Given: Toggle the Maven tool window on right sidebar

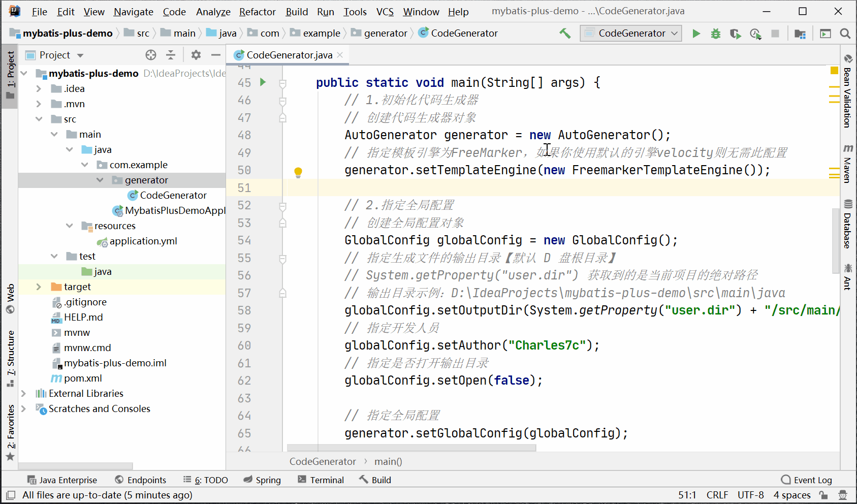Looking at the screenshot, I should (x=848, y=164).
